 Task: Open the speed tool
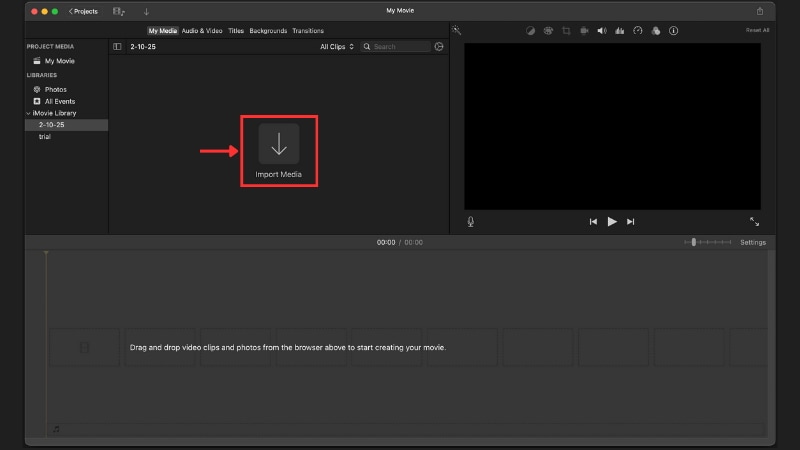(638, 31)
